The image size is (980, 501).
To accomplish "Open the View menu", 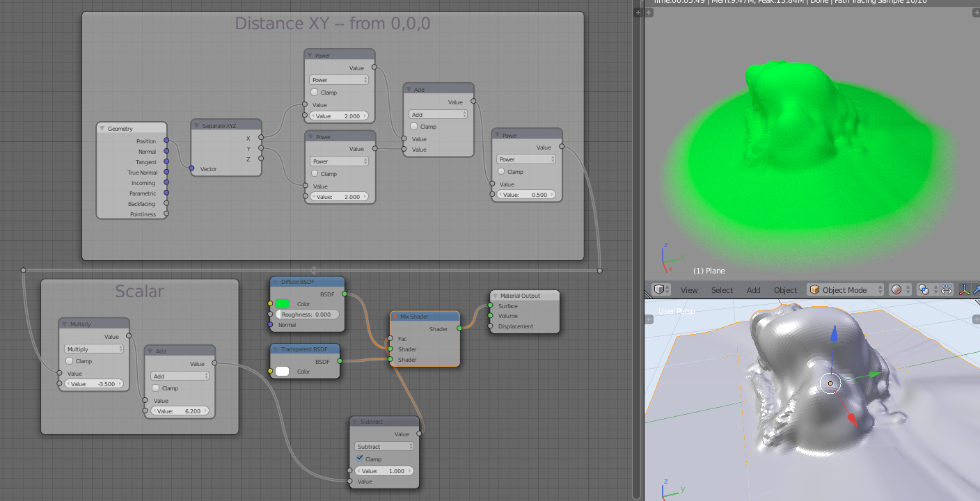I will coord(689,289).
